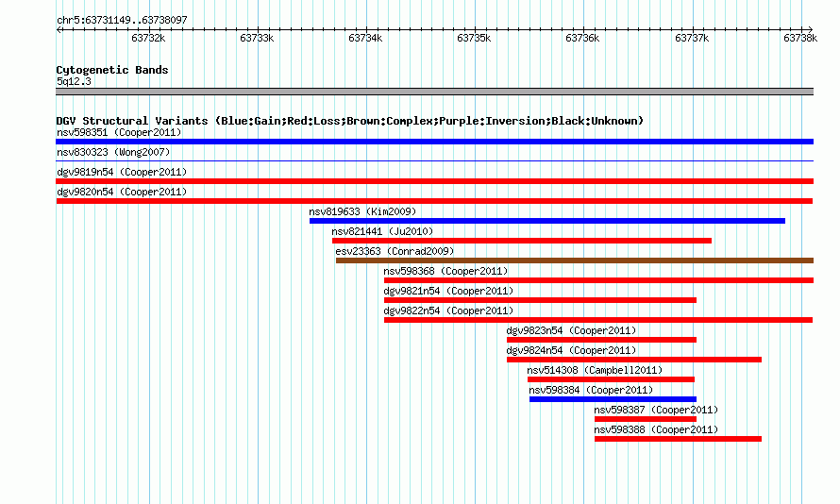840x504 pixels.
Task: Click the thin blue nsv830323 variant line
Action: pos(434,160)
